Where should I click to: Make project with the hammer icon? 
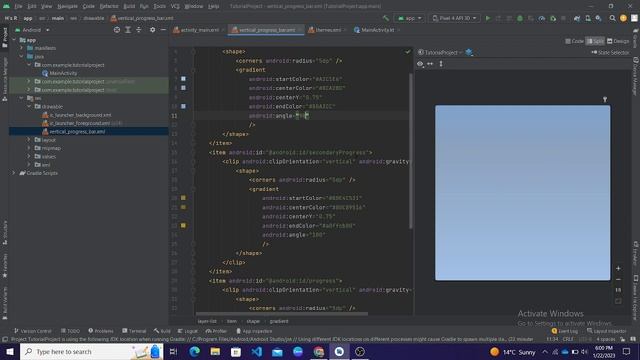(x=386, y=18)
